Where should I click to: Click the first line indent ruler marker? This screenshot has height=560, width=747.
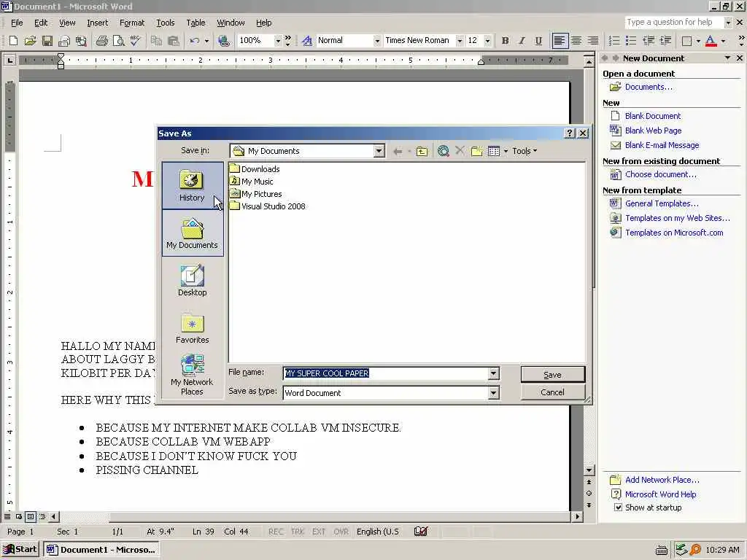(61, 57)
